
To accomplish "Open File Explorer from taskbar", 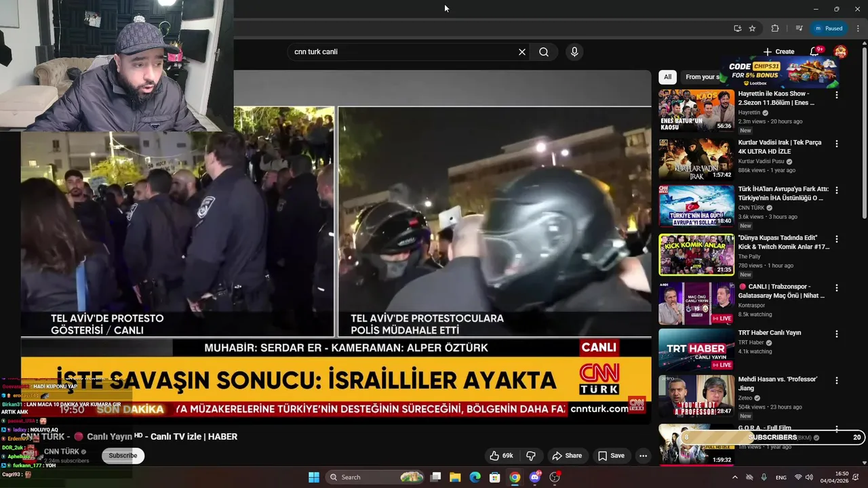I will 455,477.
